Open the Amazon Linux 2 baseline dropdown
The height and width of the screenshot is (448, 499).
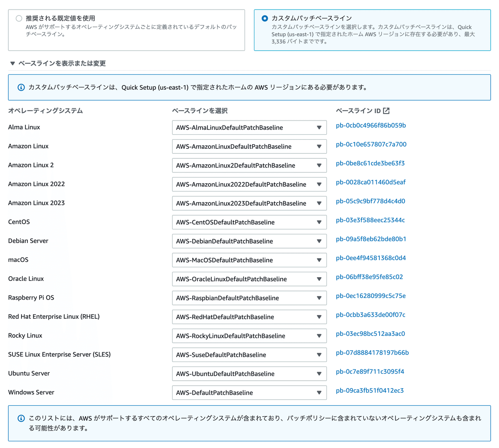[249, 165]
